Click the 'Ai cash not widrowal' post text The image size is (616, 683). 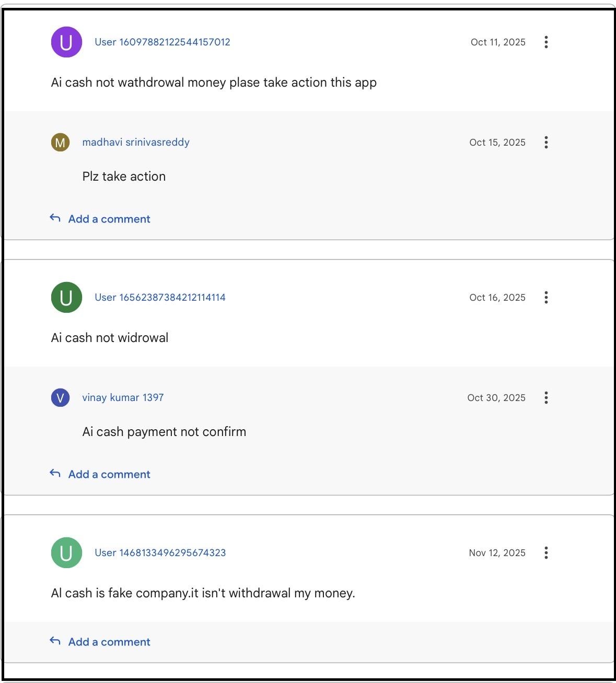pos(110,338)
